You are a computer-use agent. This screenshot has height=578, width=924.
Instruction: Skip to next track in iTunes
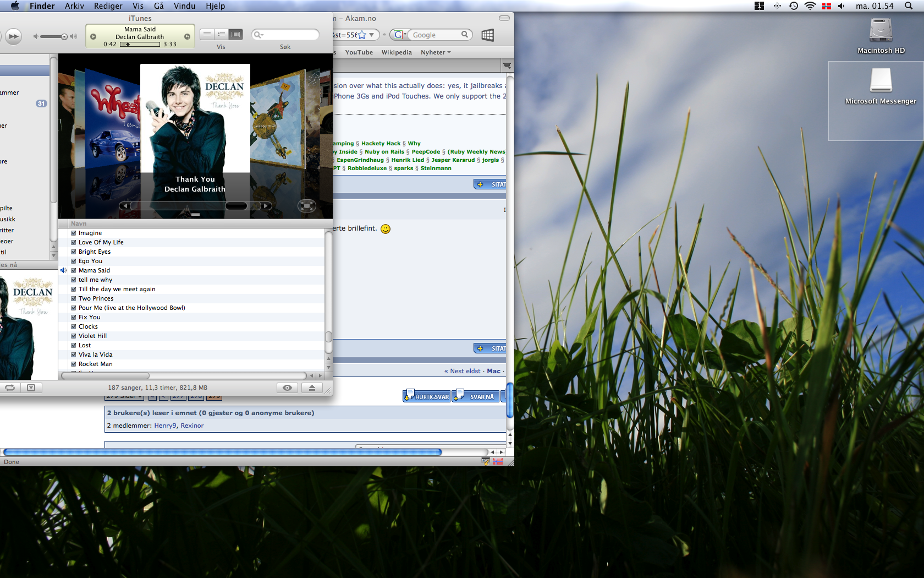14,36
